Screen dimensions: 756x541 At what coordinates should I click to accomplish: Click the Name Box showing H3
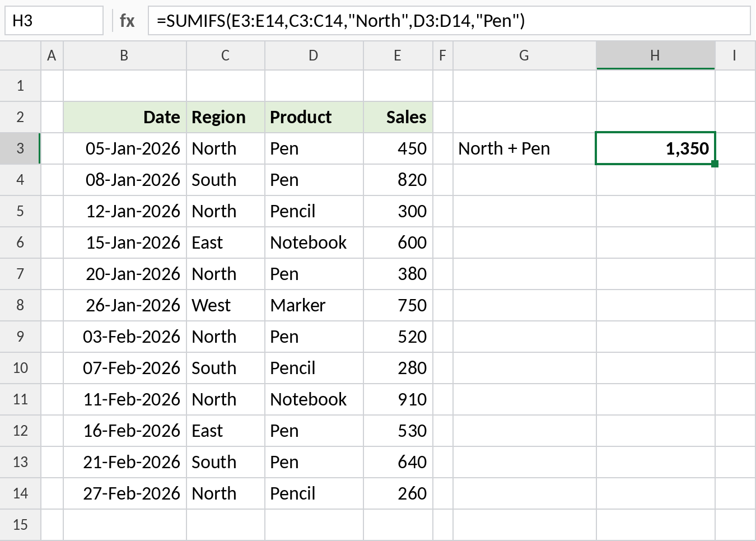pos(54,21)
